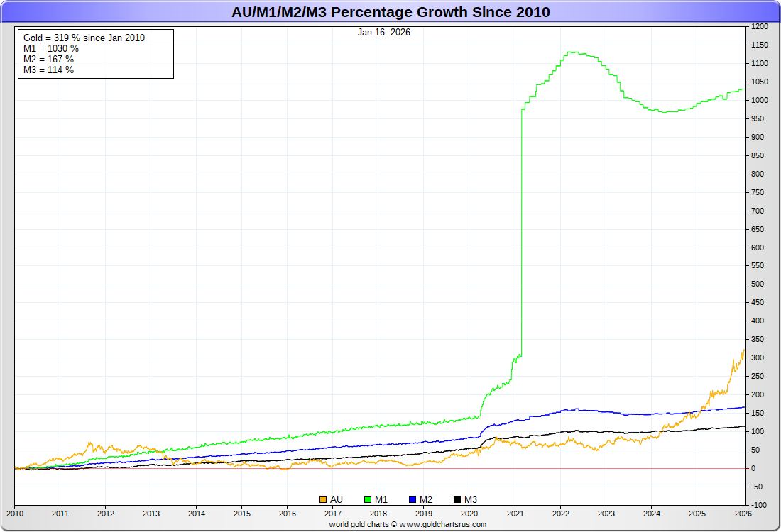The image size is (781, 532).
Task: Select the AU label in the legend
Action: [337, 500]
